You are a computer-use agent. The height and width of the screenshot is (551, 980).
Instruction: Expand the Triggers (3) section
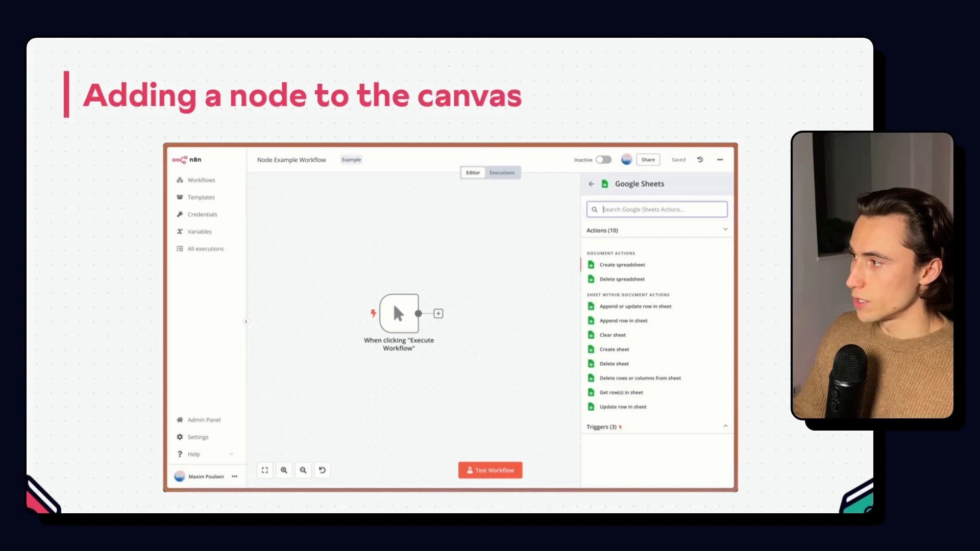657,427
